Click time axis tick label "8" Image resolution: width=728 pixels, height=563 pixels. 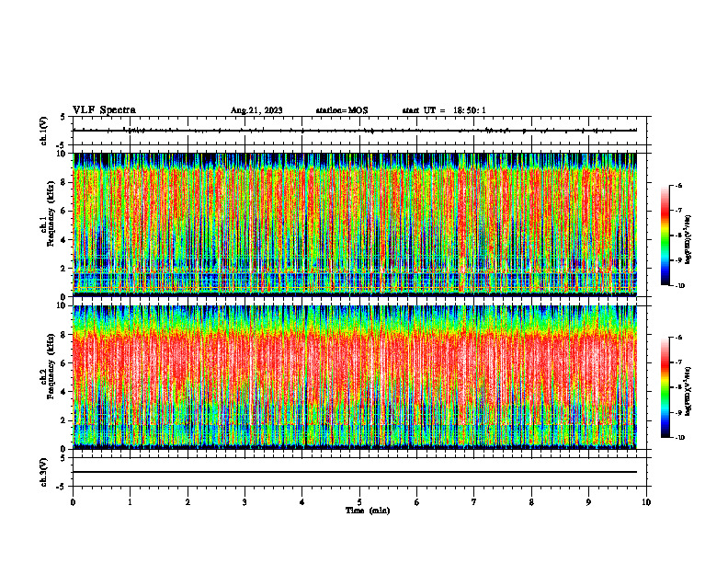point(531,502)
